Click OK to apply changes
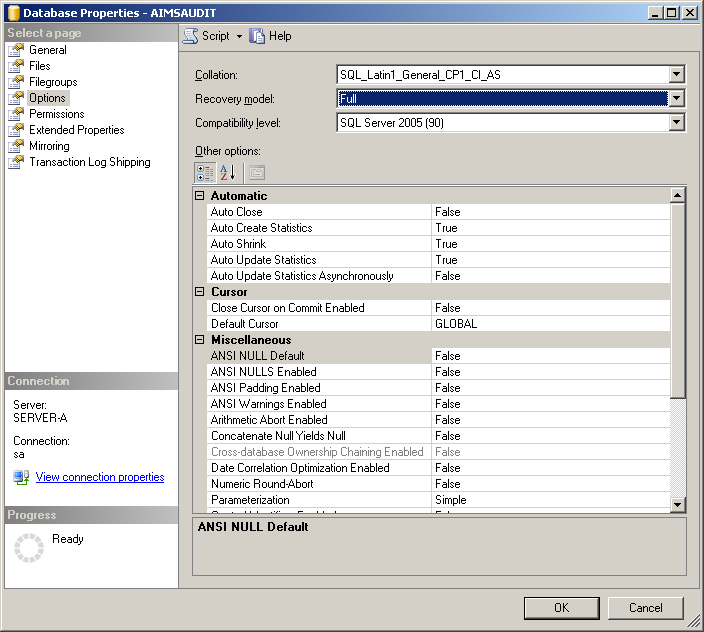The height and width of the screenshot is (632, 704). click(x=561, y=607)
